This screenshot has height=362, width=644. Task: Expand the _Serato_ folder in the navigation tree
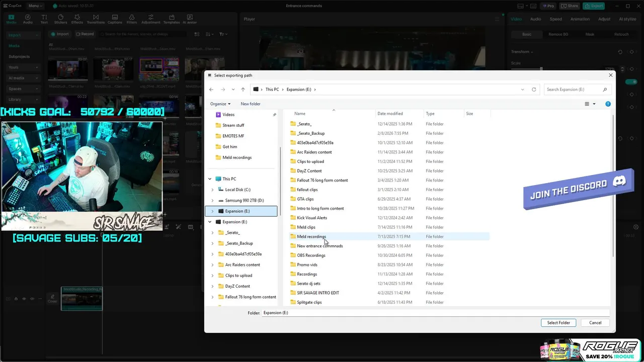[x=212, y=233]
